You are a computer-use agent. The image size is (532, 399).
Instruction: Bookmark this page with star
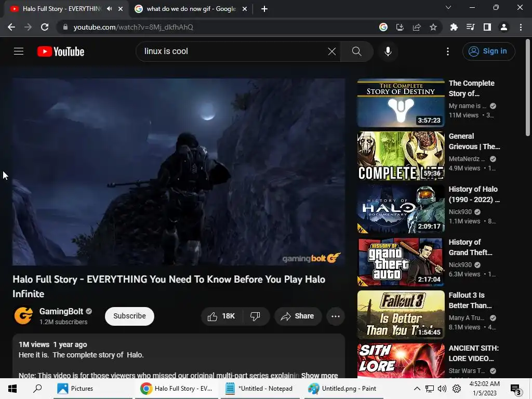coord(433,27)
